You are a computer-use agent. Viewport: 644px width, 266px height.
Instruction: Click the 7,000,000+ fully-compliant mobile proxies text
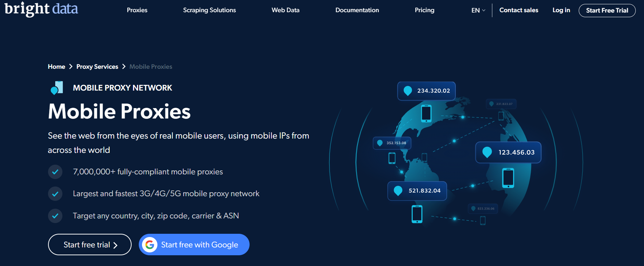148,172
